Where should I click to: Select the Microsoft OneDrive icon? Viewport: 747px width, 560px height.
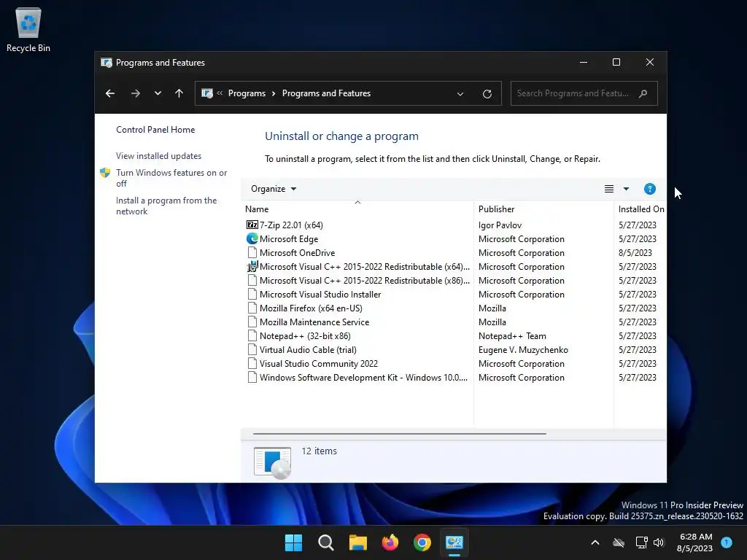coord(252,253)
